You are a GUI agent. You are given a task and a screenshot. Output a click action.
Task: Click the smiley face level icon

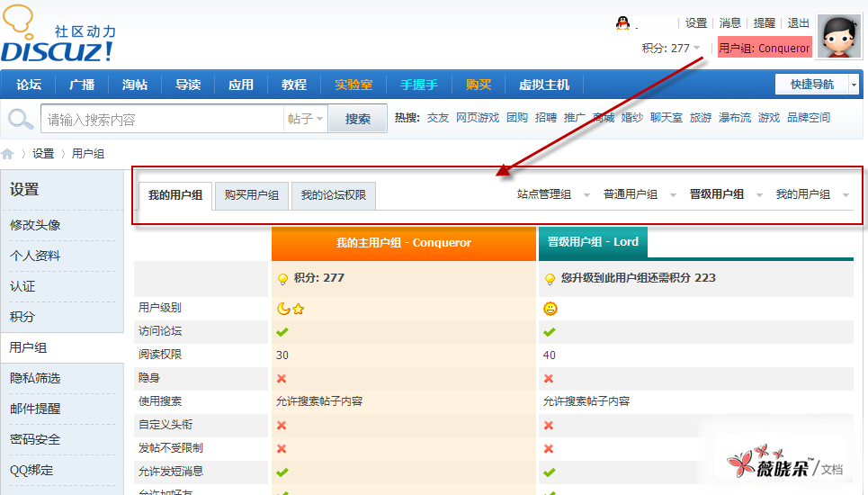(550, 309)
